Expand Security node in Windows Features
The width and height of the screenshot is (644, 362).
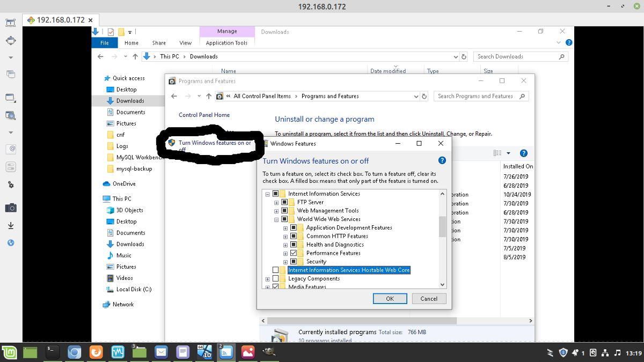pyautogui.click(x=286, y=262)
